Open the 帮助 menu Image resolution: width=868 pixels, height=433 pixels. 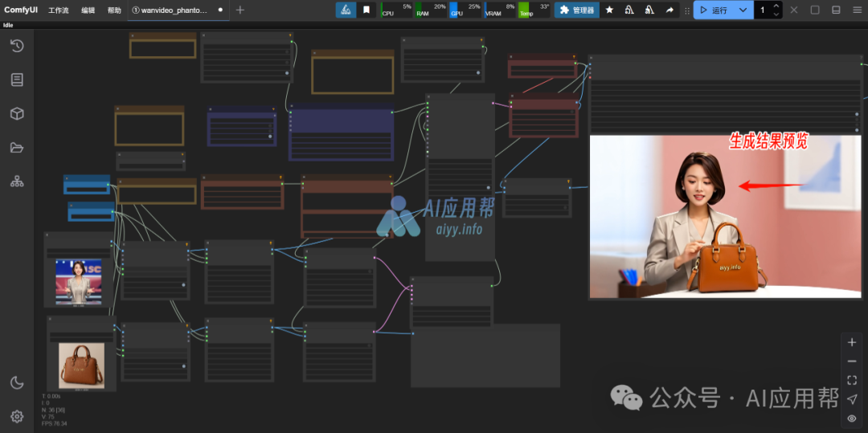point(114,10)
